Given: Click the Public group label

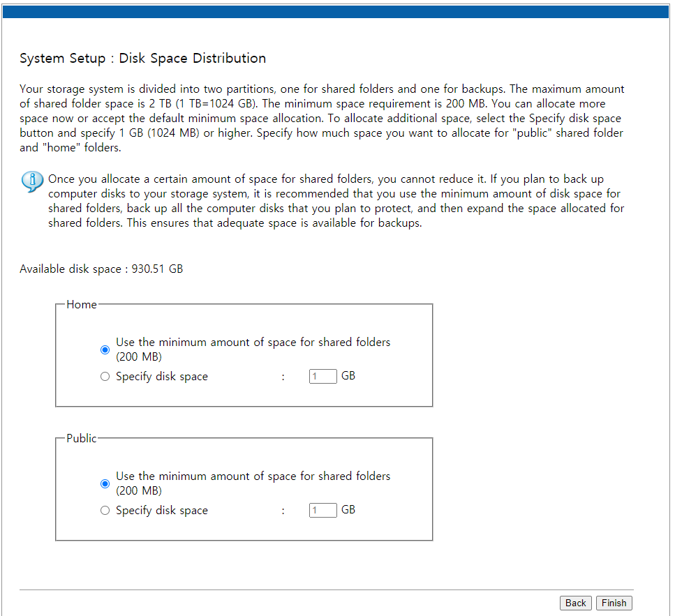Looking at the screenshot, I should pos(82,438).
